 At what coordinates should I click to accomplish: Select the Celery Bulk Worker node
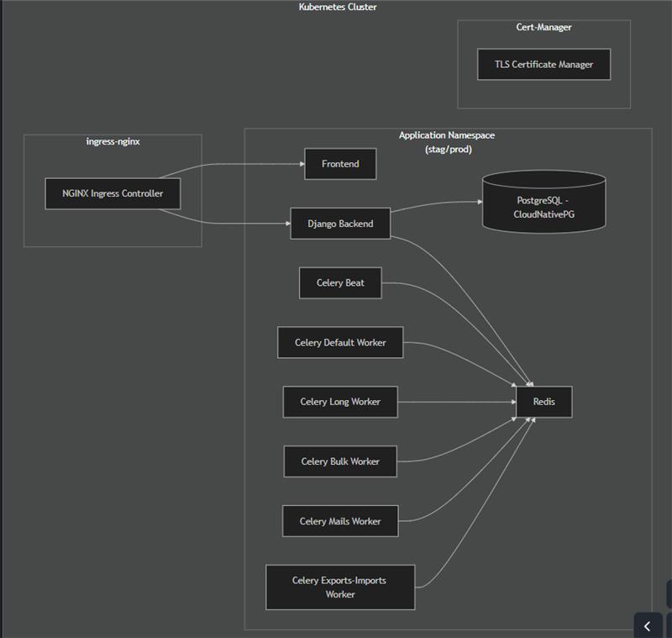(340, 461)
